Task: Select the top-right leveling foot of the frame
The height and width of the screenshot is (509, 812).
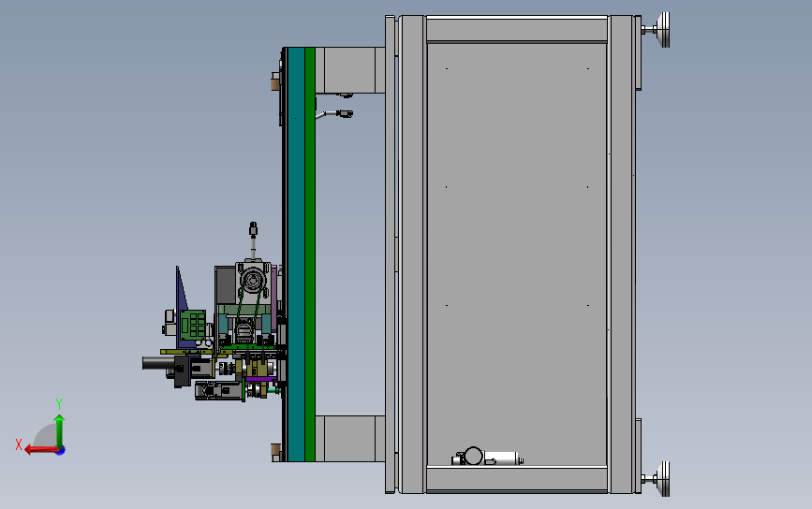Action: [657, 30]
